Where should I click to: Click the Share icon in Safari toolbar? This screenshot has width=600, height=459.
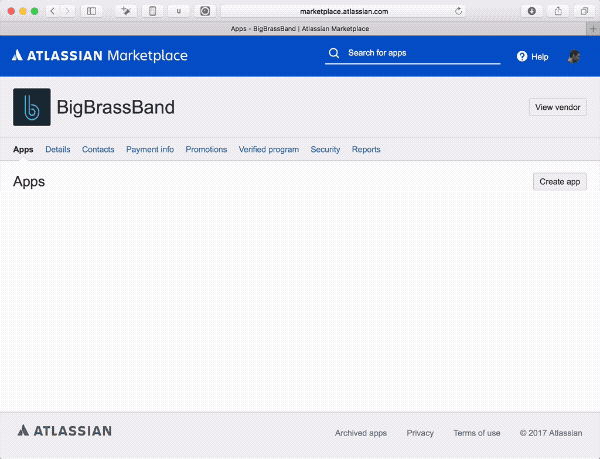pos(558,11)
